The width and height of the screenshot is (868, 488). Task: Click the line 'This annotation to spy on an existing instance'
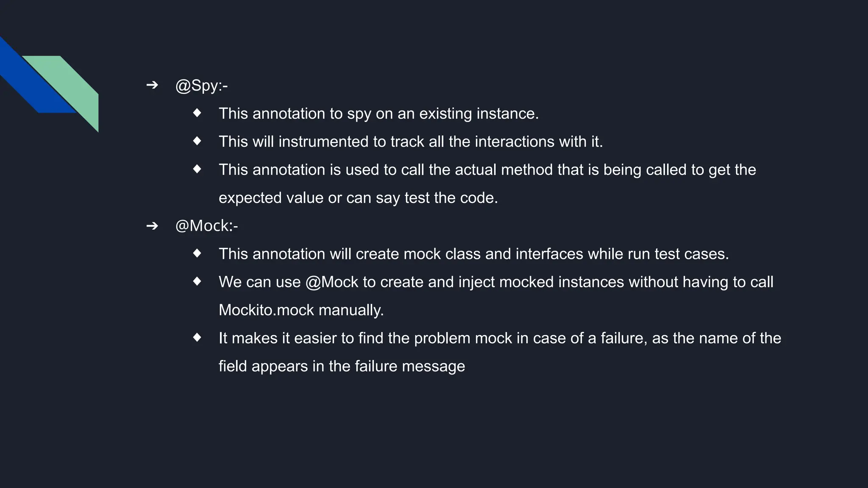[379, 114]
